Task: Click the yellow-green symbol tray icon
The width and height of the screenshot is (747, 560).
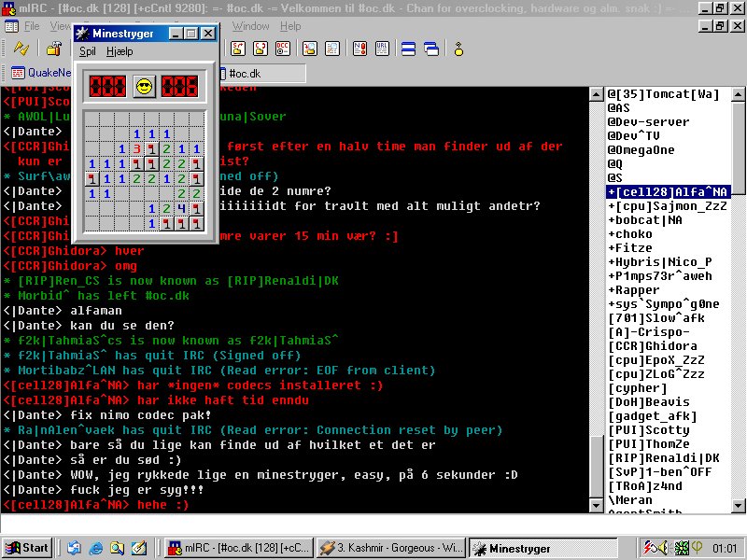Action: click(697, 548)
